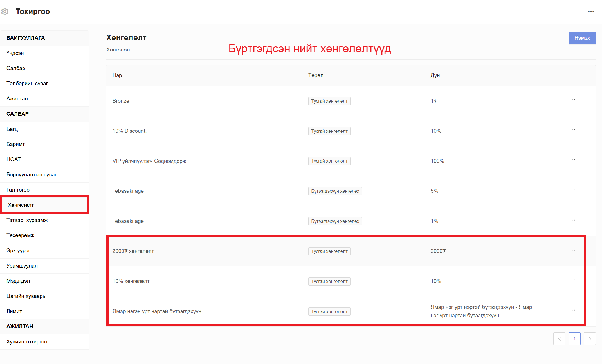Go to Урамшуулал sidebar section
Screen dimensions: 602x364
point(22,266)
